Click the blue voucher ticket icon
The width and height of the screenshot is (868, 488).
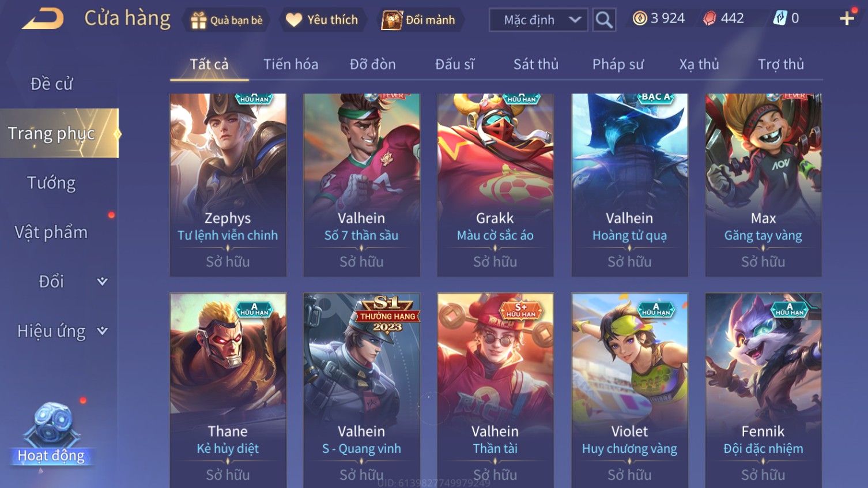[x=780, y=18]
